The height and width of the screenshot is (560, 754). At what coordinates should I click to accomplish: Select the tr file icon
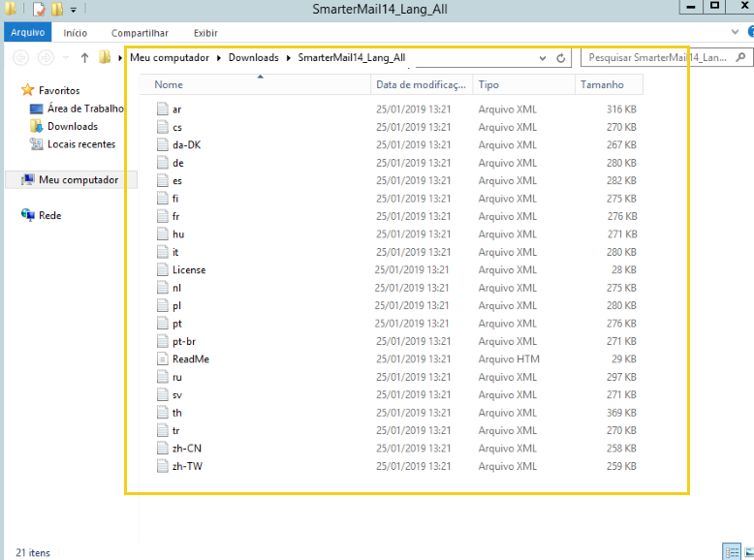(163, 430)
